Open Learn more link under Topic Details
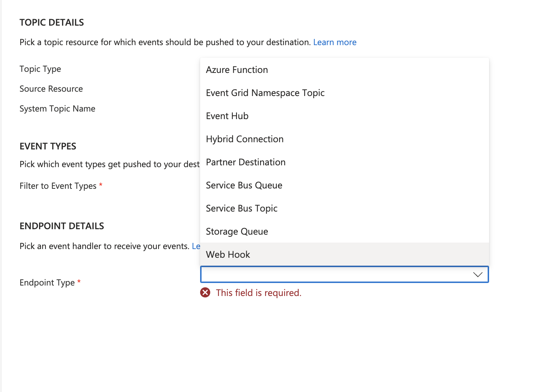Image resolution: width=557 pixels, height=392 pixels. pos(334,42)
